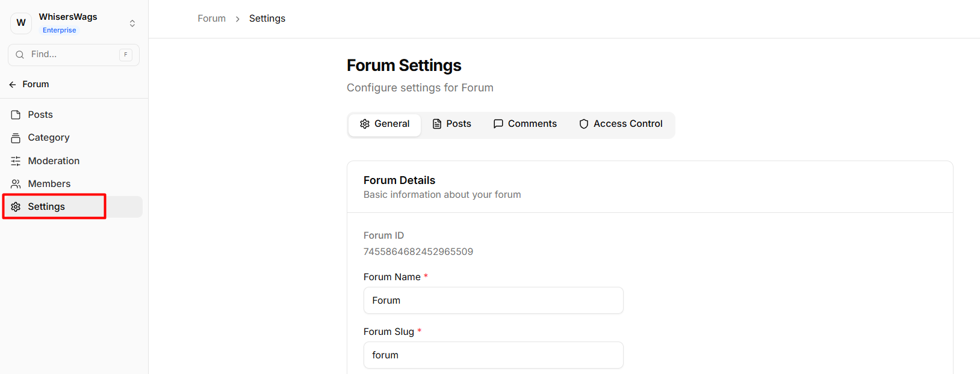Expand the WhisersWags workspace switcher chevrons

coord(132,23)
